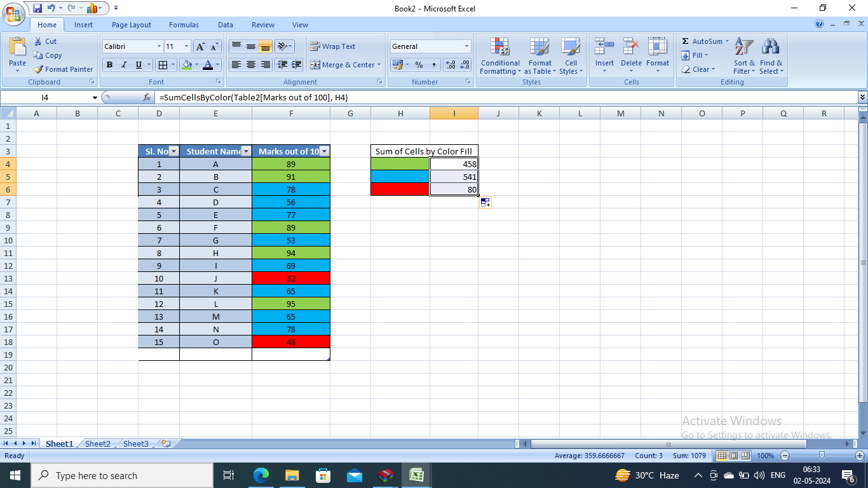This screenshot has width=868, height=488.
Task: Align cell text to the left
Action: point(236,65)
